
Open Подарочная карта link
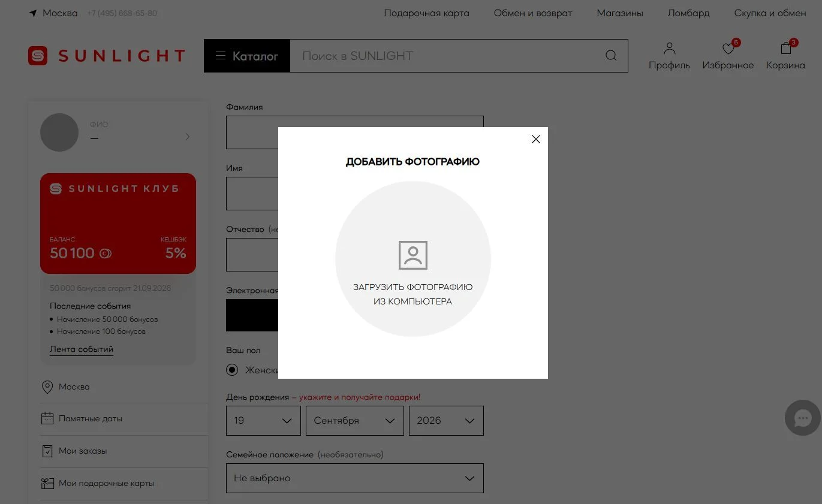(x=427, y=13)
